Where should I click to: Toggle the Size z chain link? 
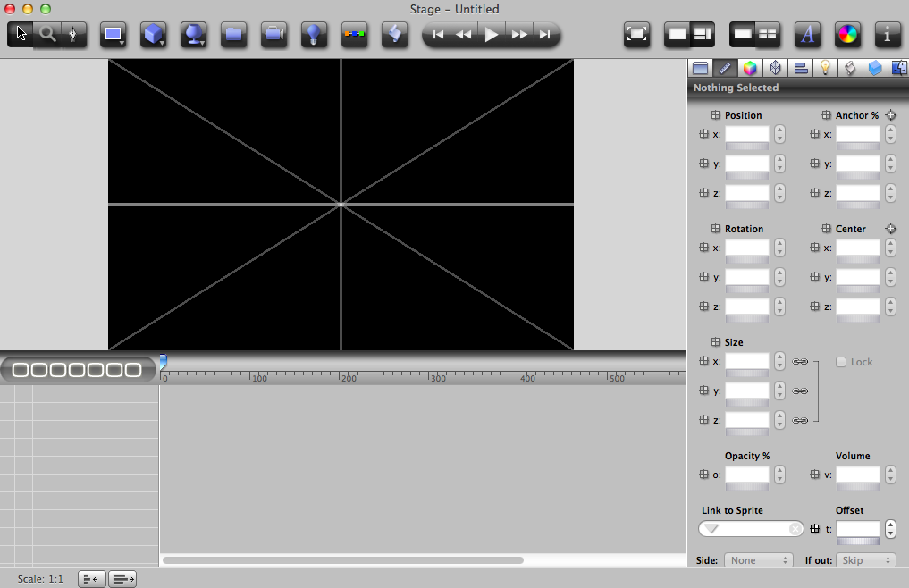pos(800,420)
